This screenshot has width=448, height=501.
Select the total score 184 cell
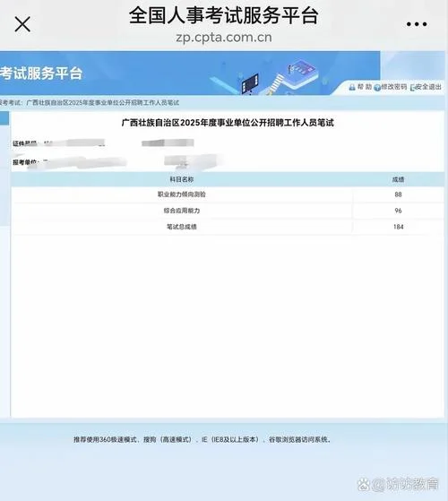(398, 227)
